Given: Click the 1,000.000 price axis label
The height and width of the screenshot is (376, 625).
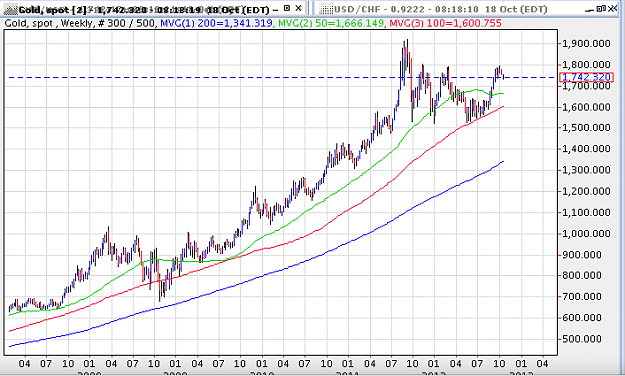Looking at the screenshot, I should pos(586,234).
